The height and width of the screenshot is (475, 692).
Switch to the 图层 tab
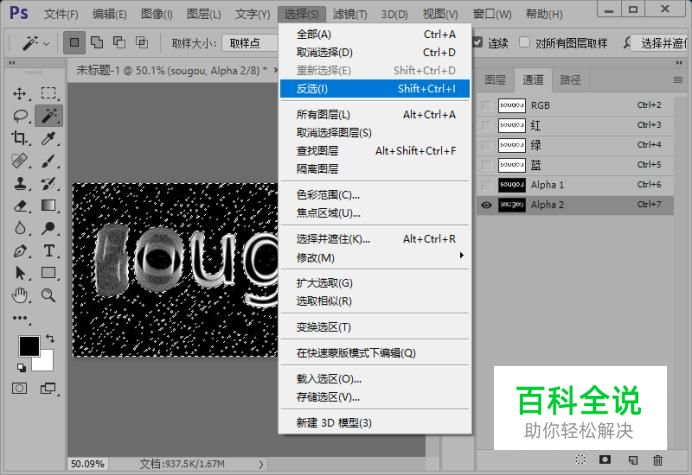pyautogui.click(x=495, y=80)
